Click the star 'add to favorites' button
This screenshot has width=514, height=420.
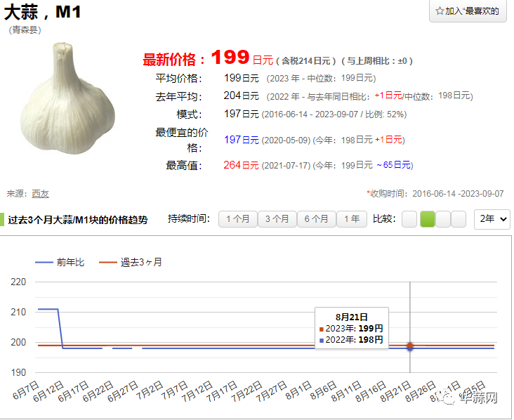coord(468,11)
